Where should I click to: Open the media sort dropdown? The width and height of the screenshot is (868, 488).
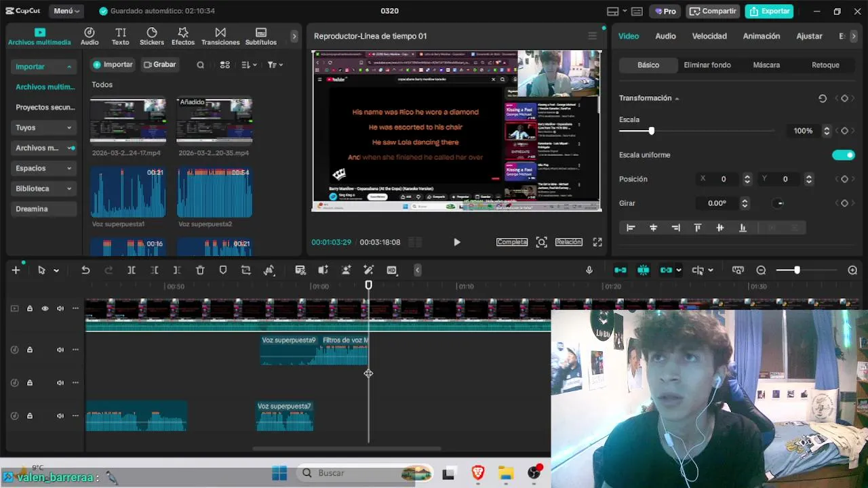(x=249, y=64)
